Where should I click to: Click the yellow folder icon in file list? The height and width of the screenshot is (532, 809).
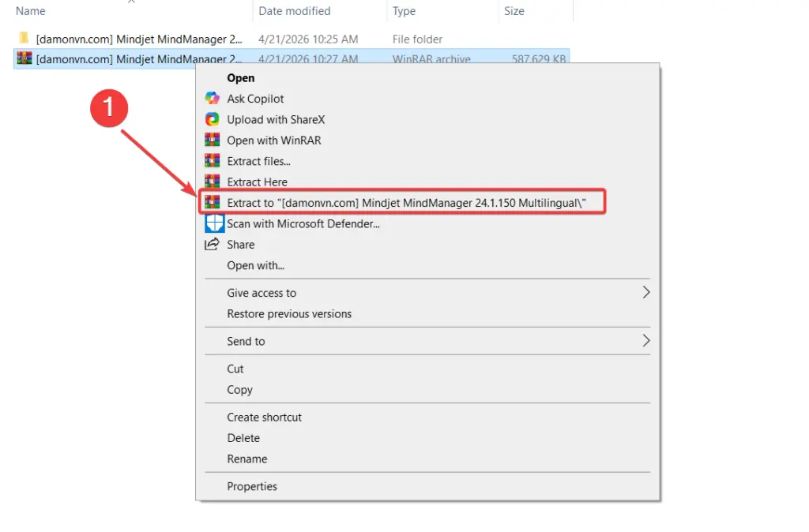(x=24, y=38)
